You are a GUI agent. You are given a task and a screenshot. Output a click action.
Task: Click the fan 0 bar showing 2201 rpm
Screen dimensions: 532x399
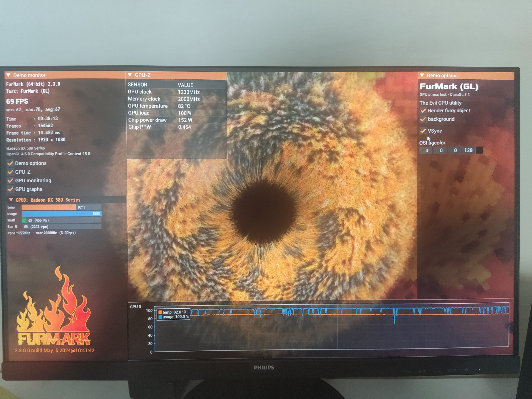click(61, 227)
